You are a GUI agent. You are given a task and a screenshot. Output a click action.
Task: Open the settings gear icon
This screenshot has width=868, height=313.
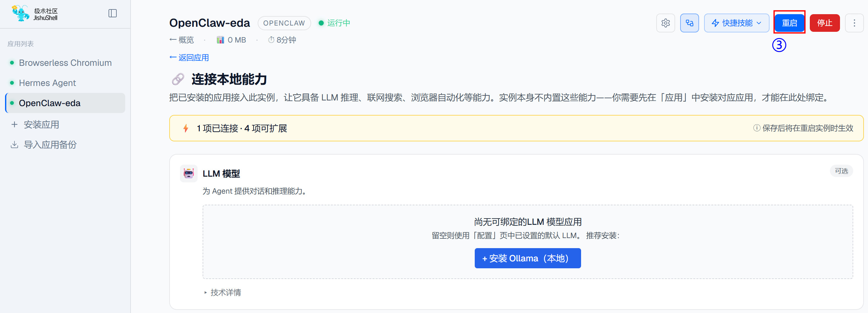pyautogui.click(x=665, y=23)
